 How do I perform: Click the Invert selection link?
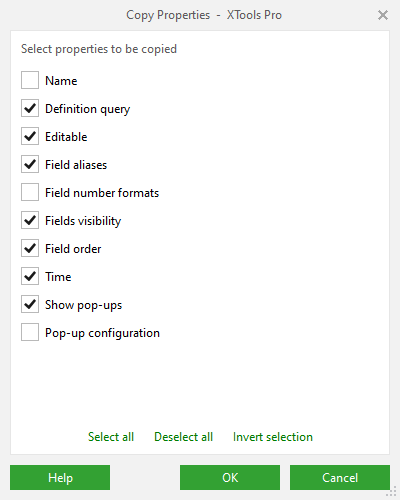coord(273,437)
